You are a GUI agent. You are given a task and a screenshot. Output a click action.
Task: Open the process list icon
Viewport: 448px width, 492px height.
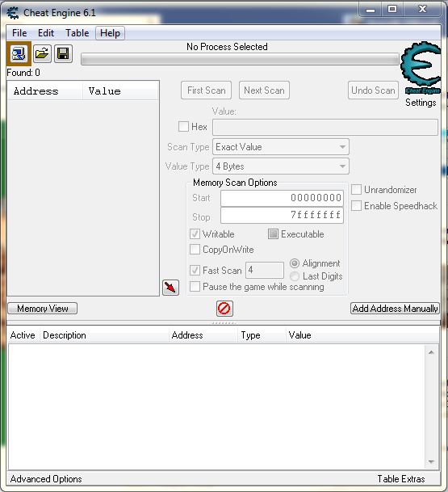coord(19,53)
